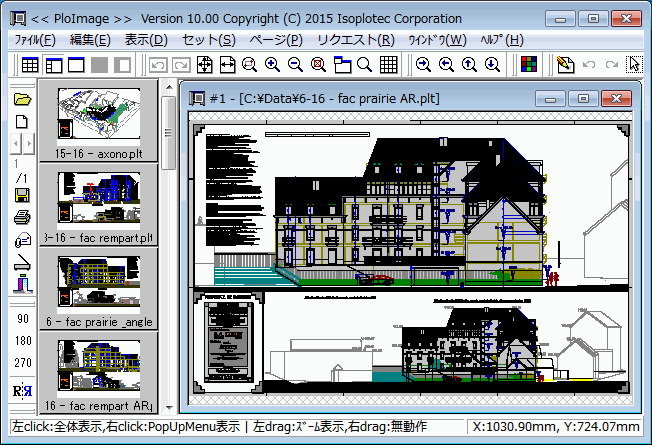Open the ファイル(F) menu

35,40
